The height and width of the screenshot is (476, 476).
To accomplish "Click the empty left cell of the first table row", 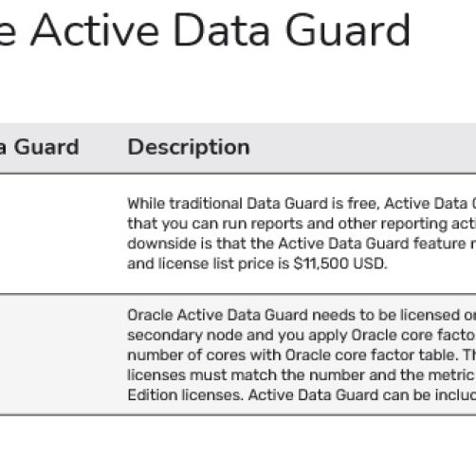I will point(59,234).
